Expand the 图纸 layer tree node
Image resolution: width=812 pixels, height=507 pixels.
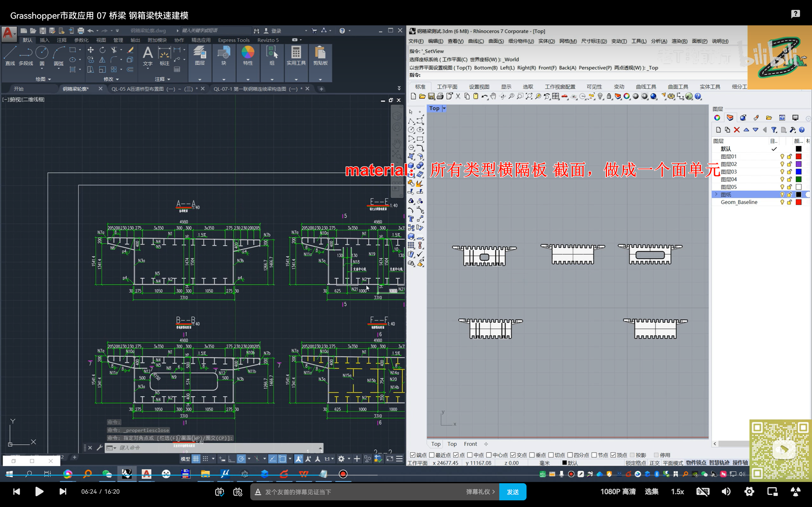[716, 195]
